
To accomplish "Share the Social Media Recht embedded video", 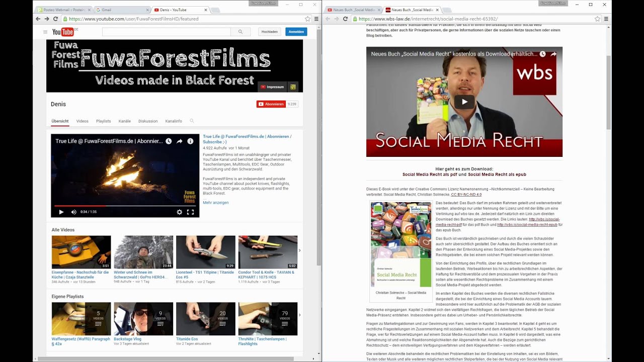I will click(553, 54).
